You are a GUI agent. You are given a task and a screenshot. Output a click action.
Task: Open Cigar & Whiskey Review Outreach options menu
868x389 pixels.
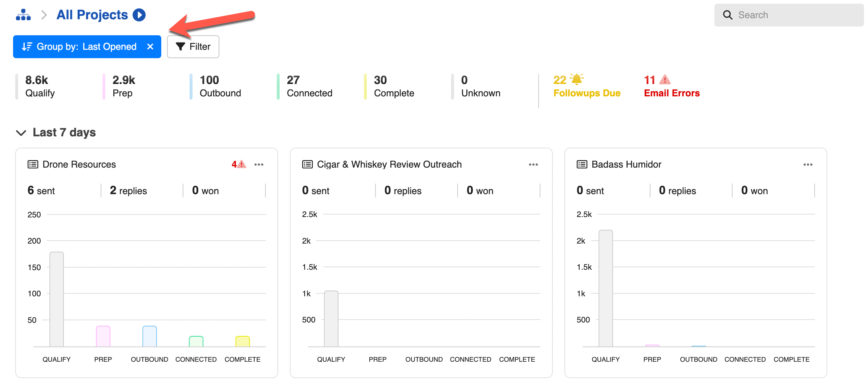tap(533, 165)
